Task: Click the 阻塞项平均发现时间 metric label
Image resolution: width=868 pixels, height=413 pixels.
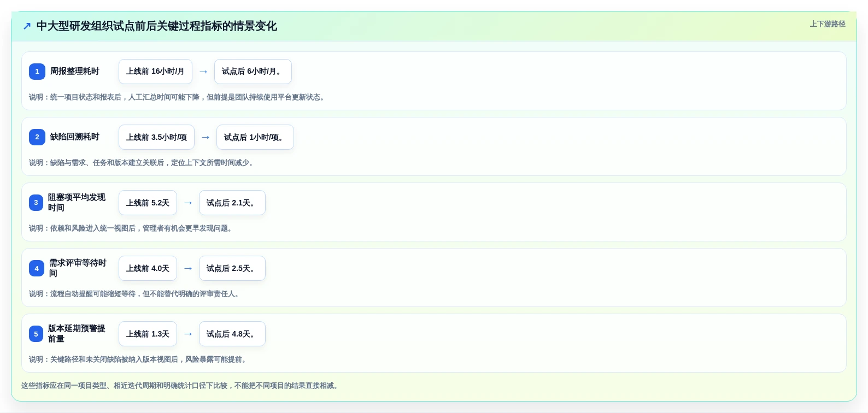Action: coord(77,203)
